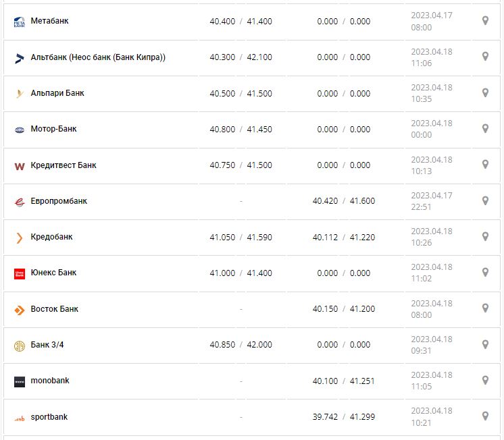Click the Восток Банк orange logo

click(20, 309)
